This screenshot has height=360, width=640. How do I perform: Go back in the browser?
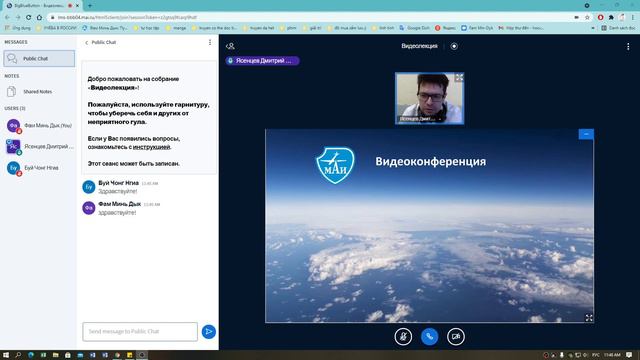pos(7,17)
